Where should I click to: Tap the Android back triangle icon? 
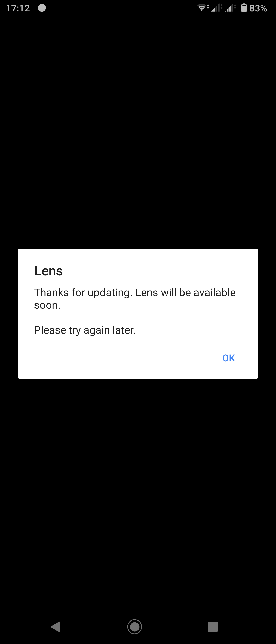[56, 627]
